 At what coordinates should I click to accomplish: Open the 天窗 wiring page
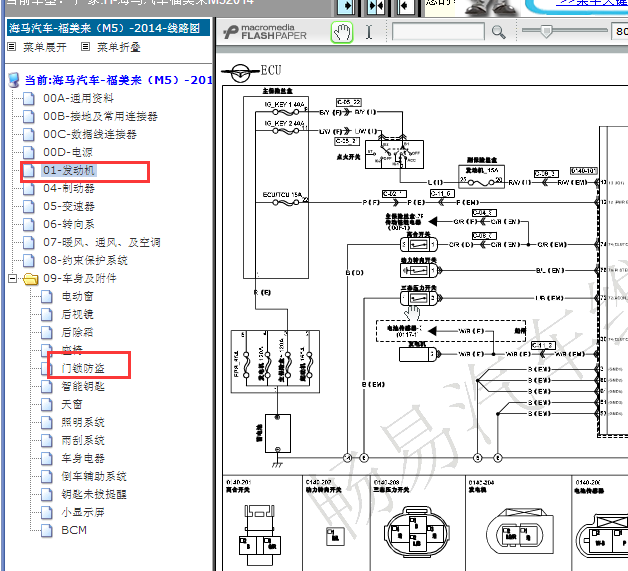(x=72, y=404)
